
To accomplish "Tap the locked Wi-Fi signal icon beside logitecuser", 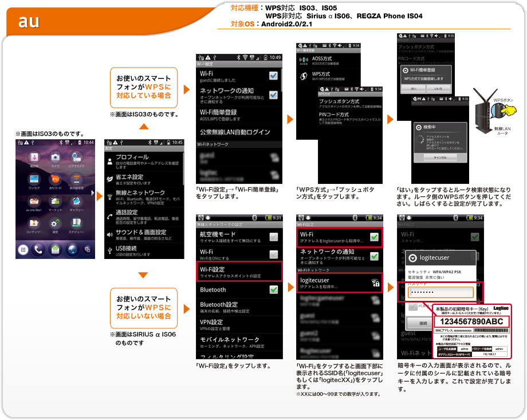I will [375, 283].
